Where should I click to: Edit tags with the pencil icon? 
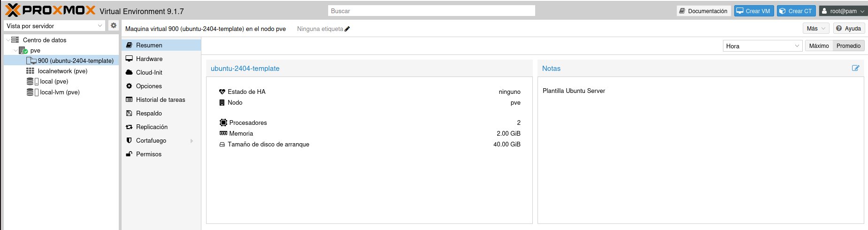tap(347, 29)
